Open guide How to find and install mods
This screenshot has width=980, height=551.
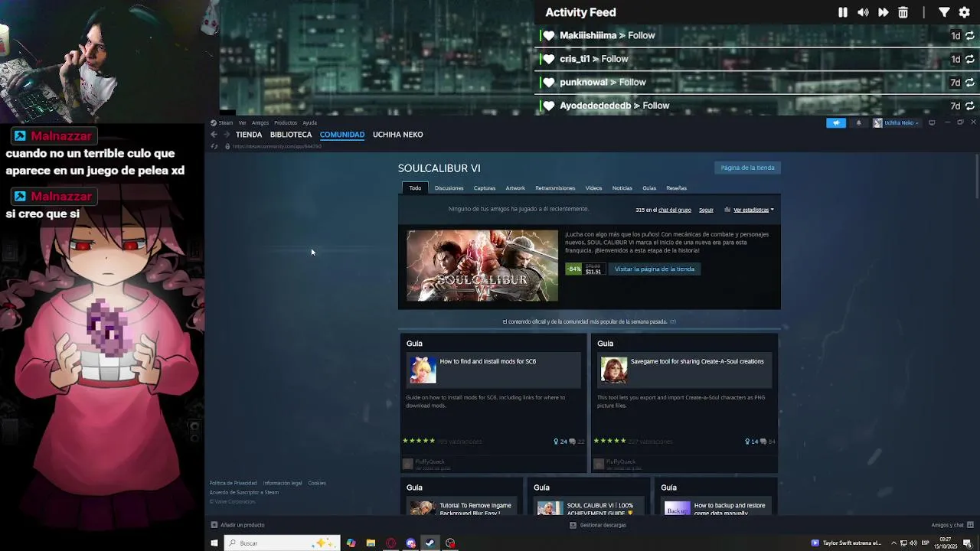pos(488,361)
